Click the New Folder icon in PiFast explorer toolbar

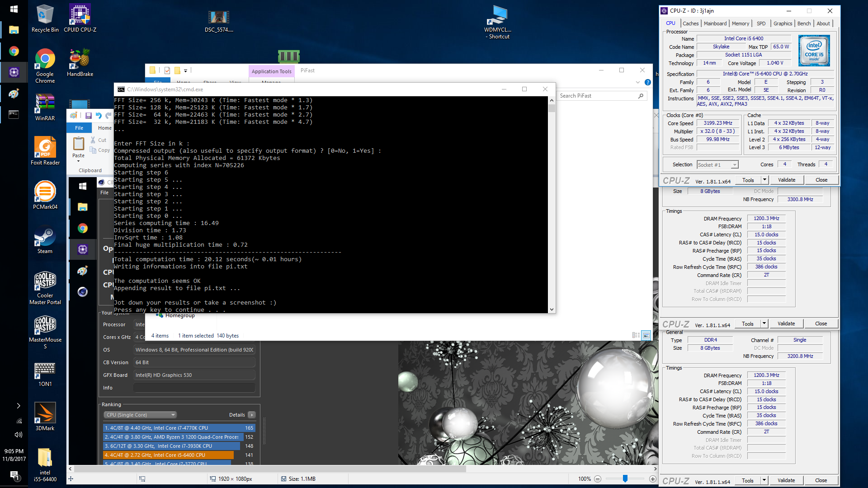tap(177, 70)
